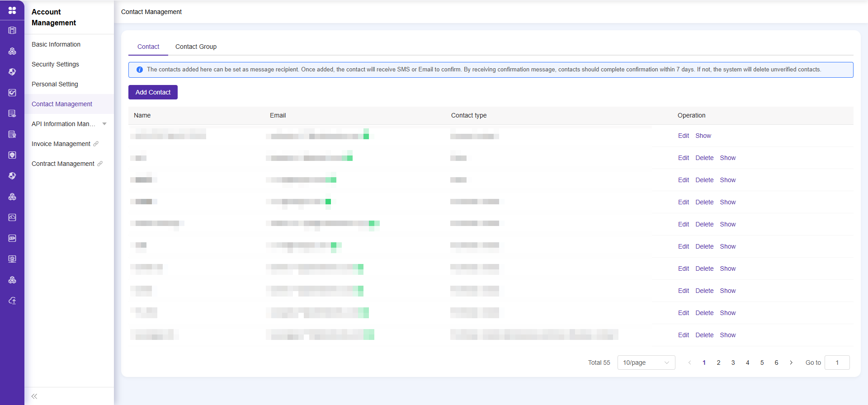Click the previous page left chevron
Viewport: 868px width, 405px height.
click(690, 363)
